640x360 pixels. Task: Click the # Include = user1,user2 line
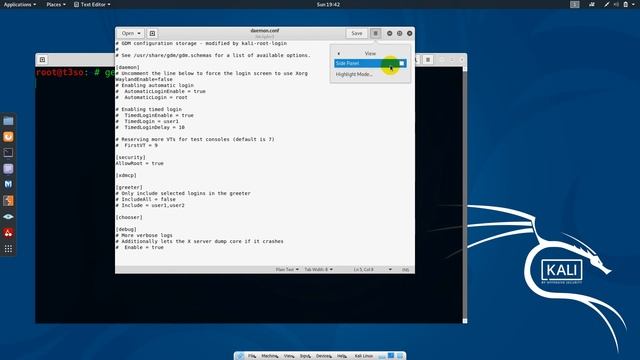pos(150,205)
